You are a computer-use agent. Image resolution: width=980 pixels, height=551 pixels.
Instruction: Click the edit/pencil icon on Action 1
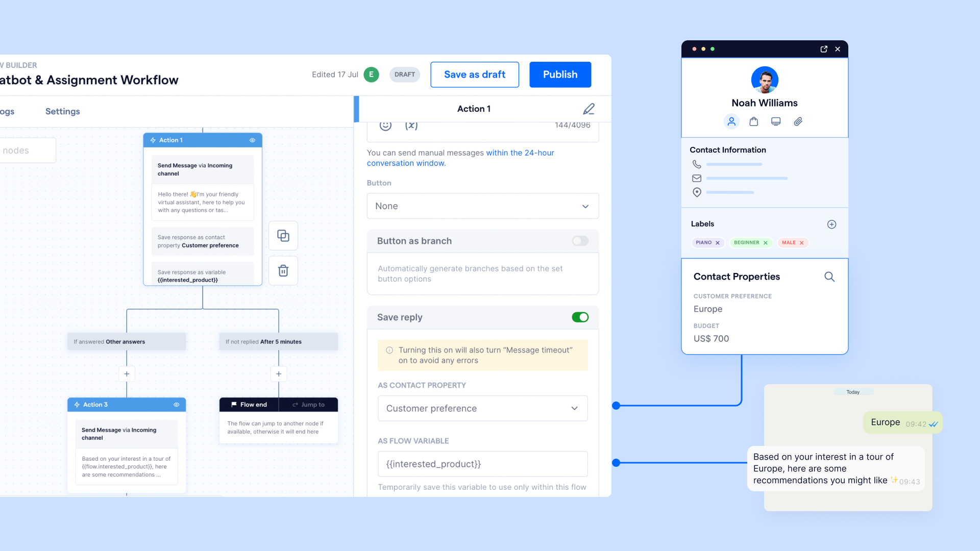(x=589, y=109)
